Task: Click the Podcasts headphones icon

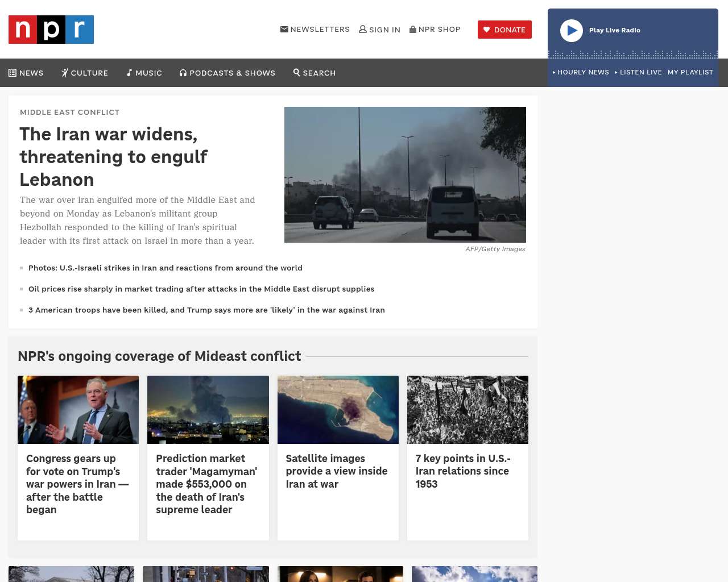Action: pyautogui.click(x=183, y=73)
